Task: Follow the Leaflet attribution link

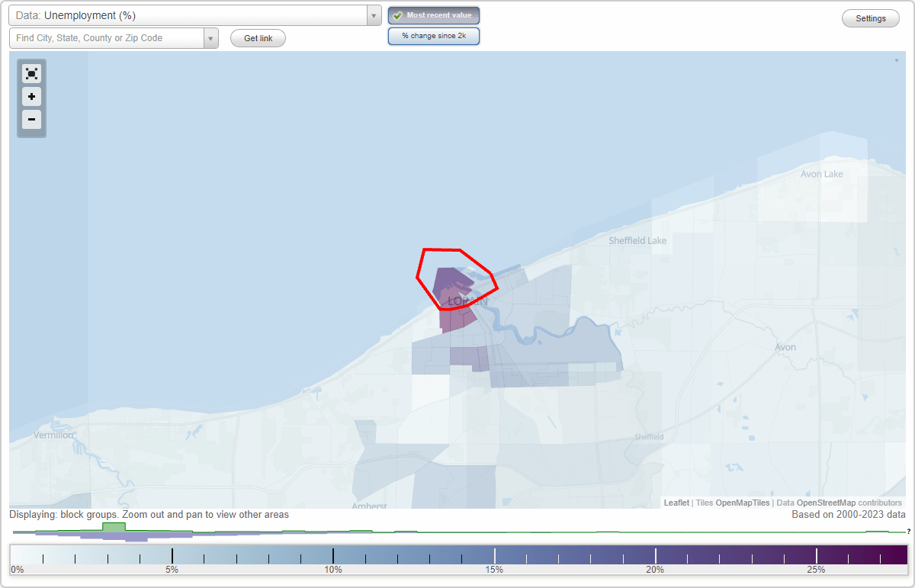Action: pos(676,503)
